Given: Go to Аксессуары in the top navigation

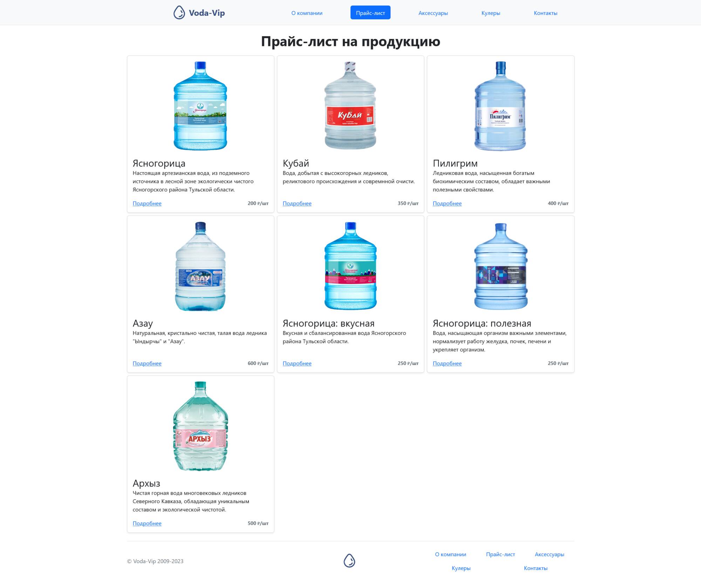Looking at the screenshot, I should pyautogui.click(x=433, y=13).
